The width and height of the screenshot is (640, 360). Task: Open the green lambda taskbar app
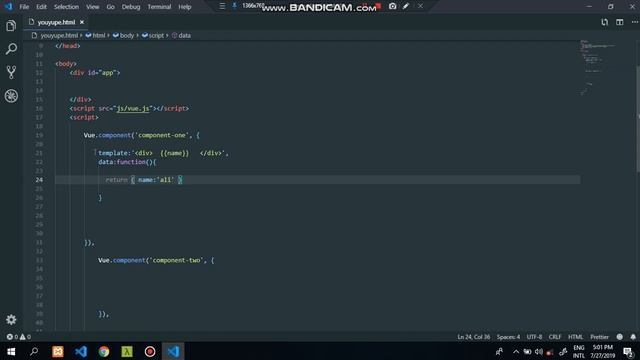[x=127, y=351]
